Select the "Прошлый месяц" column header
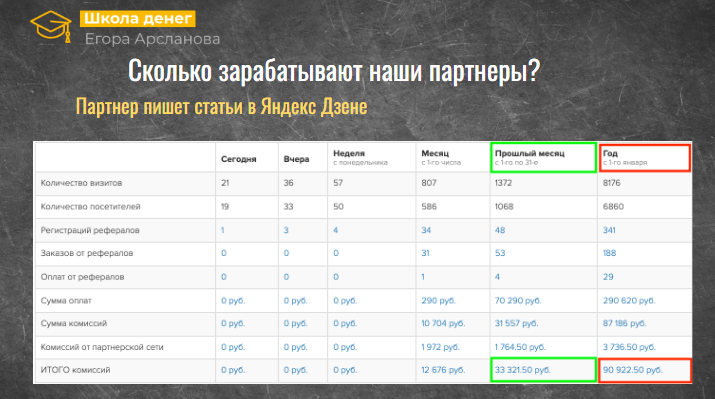Screen dimensions: 715x399 [x=530, y=154]
